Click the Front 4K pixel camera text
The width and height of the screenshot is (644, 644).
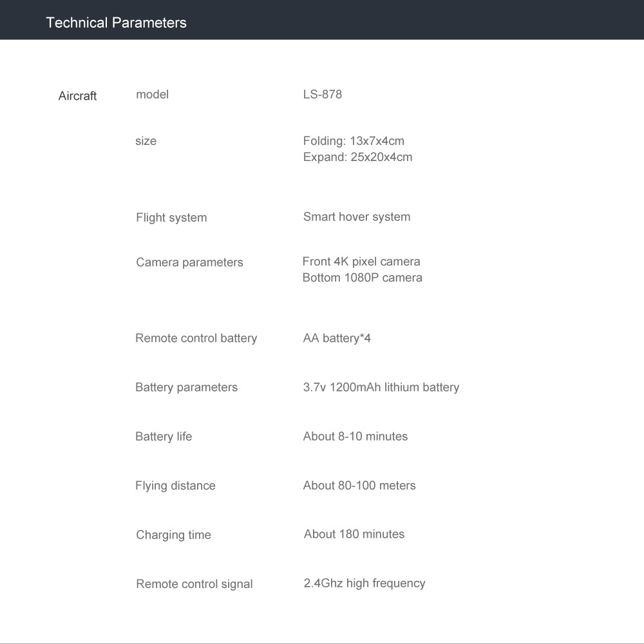pos(361,261)
